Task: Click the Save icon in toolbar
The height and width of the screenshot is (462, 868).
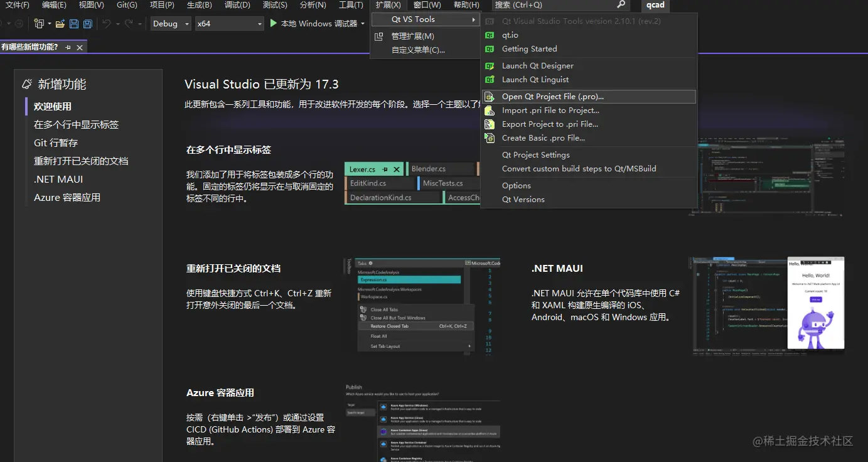Action: click(x=74, y=24)
